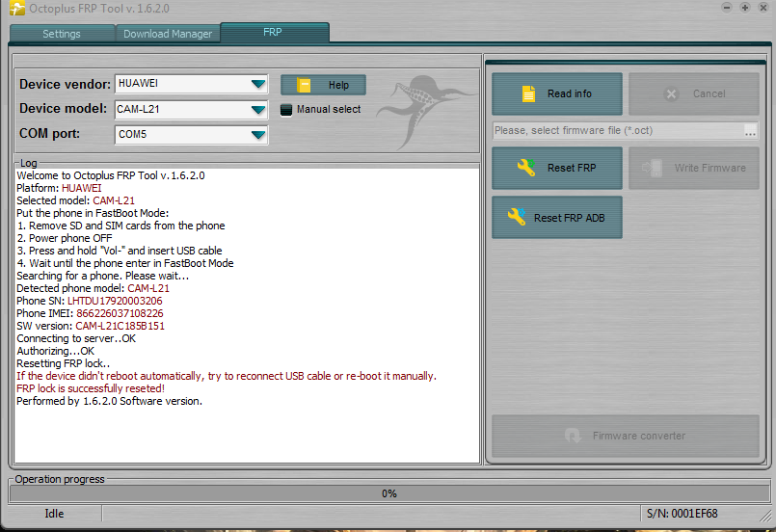Click 'Remove SD and SIM cards' log line
The image size is (776, 532).
tap(120, 226)
